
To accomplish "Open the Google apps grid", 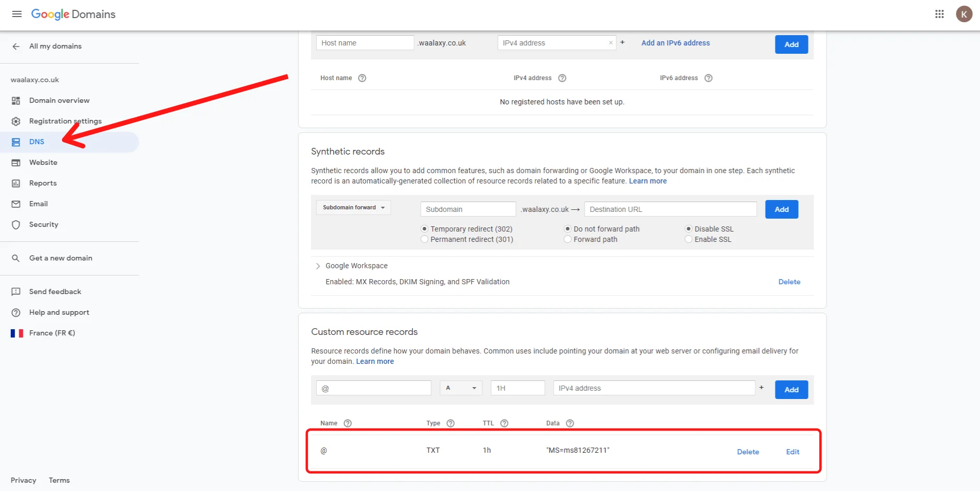I will coord(939,14).
